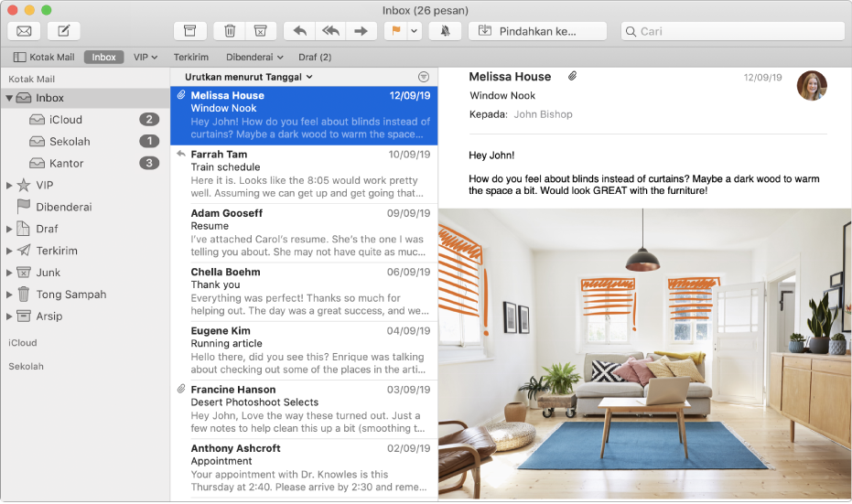Viewport: 852px width, 504px height.
Task: Click Inbox tray icon in sidebar
Action: (x=24, y=98)
